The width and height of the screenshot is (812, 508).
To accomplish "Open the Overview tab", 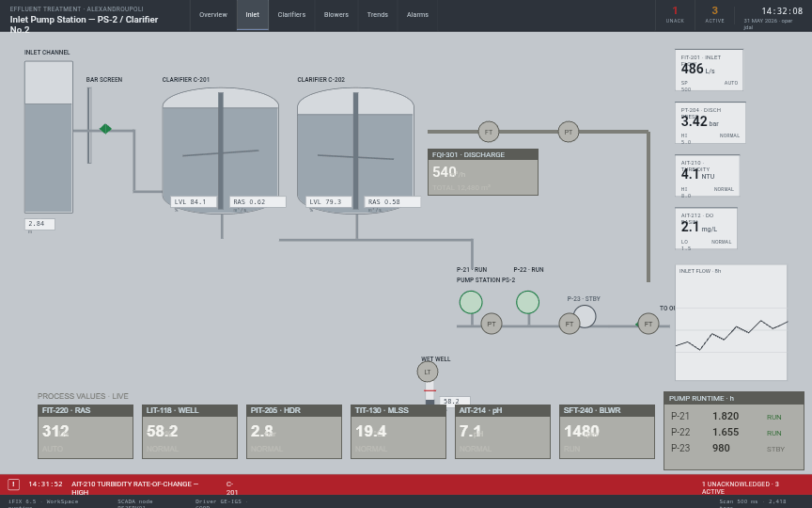I will tap(213, 15).
